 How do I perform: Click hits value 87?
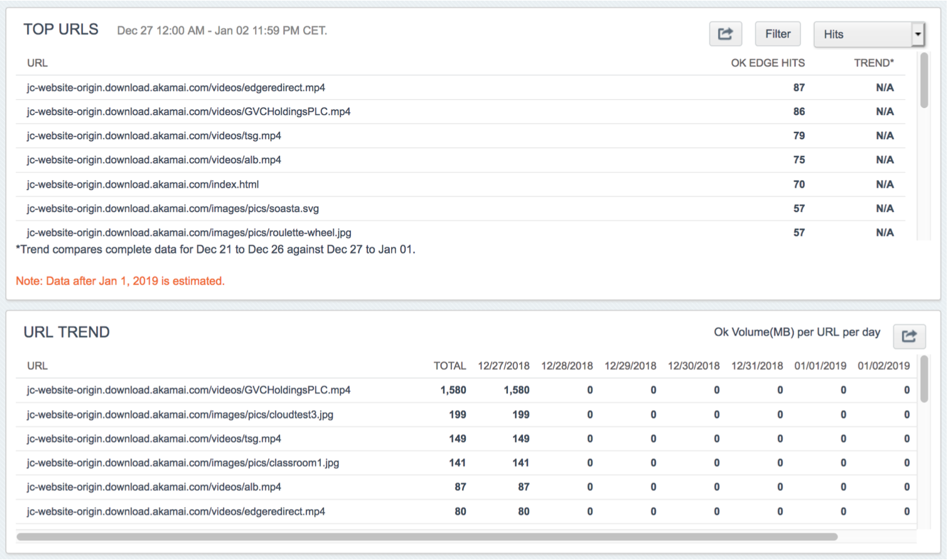[799, 87]
